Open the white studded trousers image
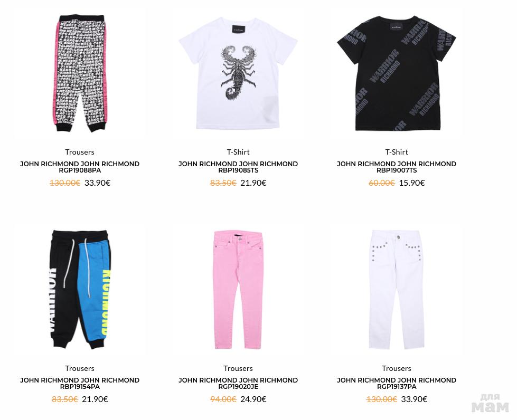This screenshot has height=420, width=517. (396, 290)
